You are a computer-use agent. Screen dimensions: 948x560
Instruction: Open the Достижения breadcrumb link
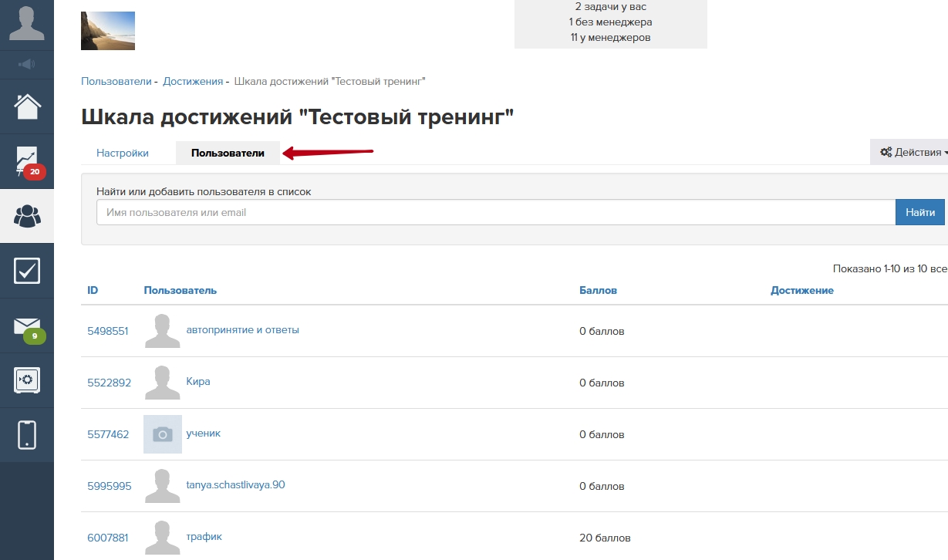point(193,81)
